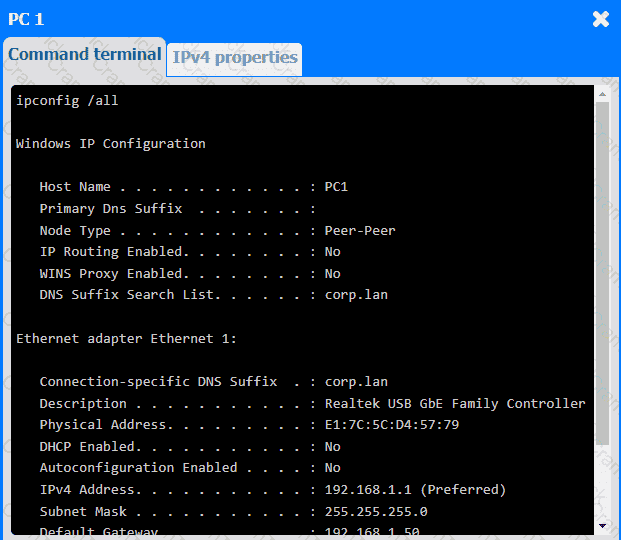Close the PC 1 window
Image resolution: width=621 pixels, height=540 pixels.
[x=600, y=19]
